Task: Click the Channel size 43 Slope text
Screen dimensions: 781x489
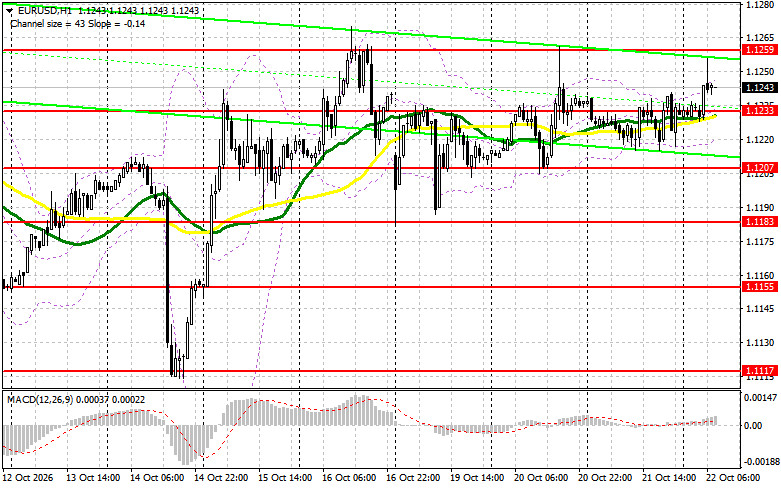Action: tap(78, 23)
